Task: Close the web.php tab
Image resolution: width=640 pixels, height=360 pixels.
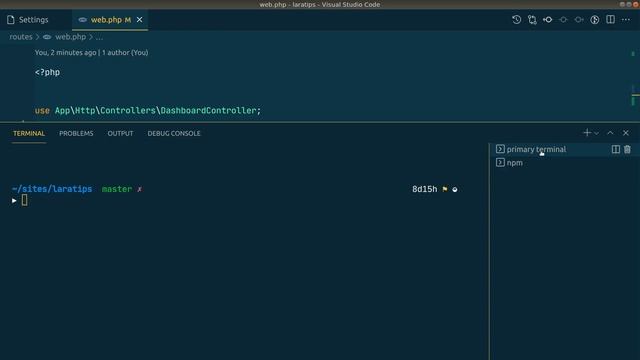Action: tap(140, 20)
